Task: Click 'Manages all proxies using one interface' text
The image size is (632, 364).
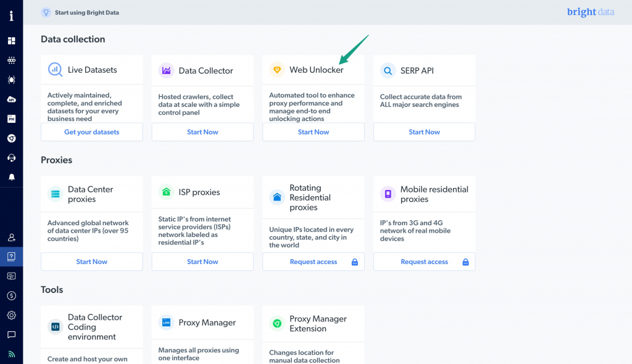Action: [x=198, y=354]
